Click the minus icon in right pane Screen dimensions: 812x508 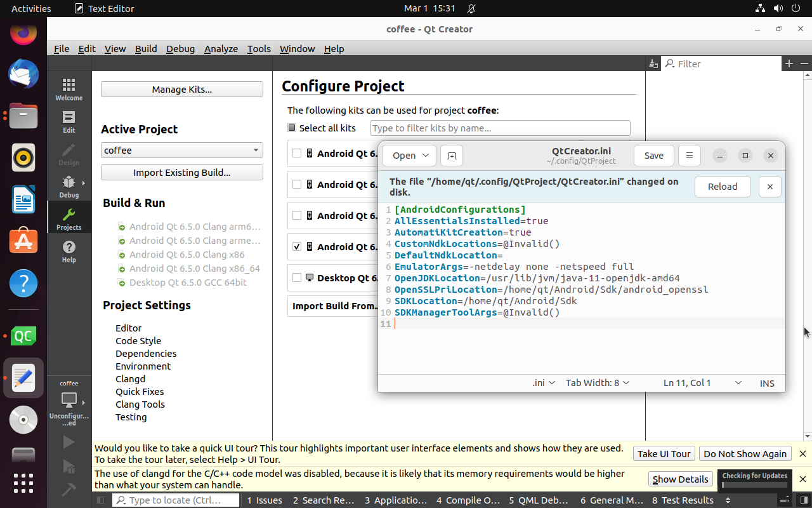[804, 63]
